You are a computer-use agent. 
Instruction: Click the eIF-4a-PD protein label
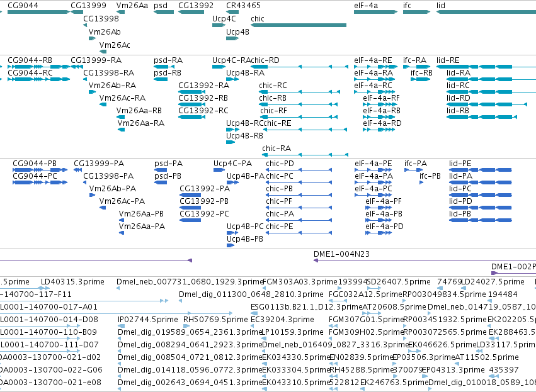coord(384,227)
